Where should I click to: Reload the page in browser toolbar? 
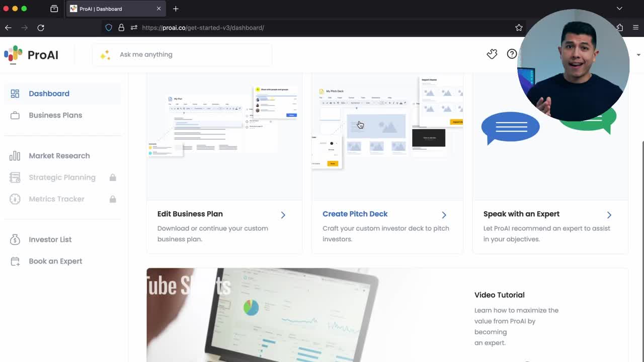point(41,28)
